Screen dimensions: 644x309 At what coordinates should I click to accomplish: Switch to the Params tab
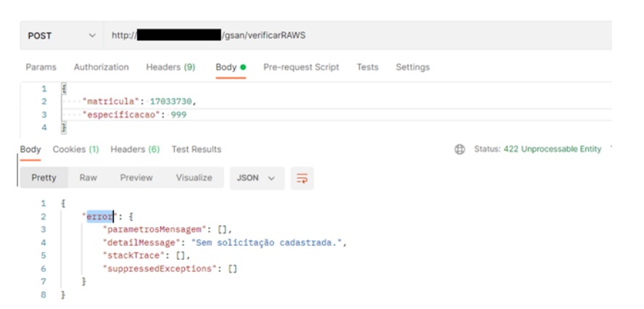click(41, 67)
